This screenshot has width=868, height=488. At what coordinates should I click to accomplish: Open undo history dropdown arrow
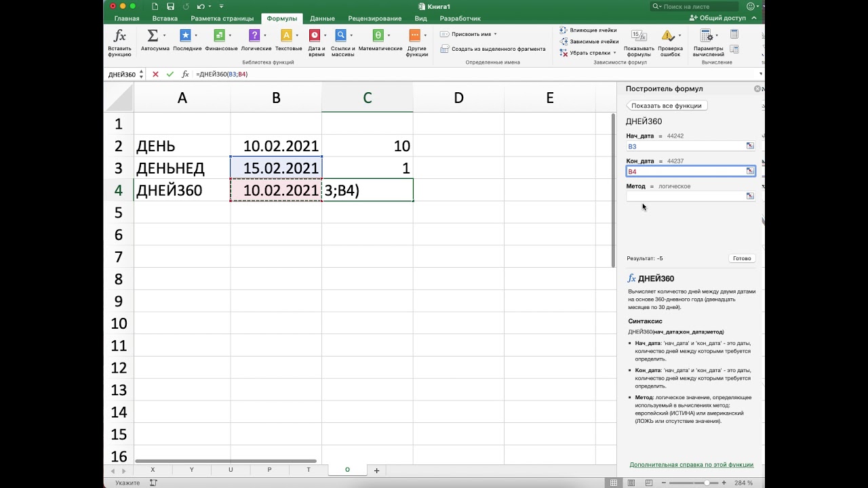click(209, 6)
